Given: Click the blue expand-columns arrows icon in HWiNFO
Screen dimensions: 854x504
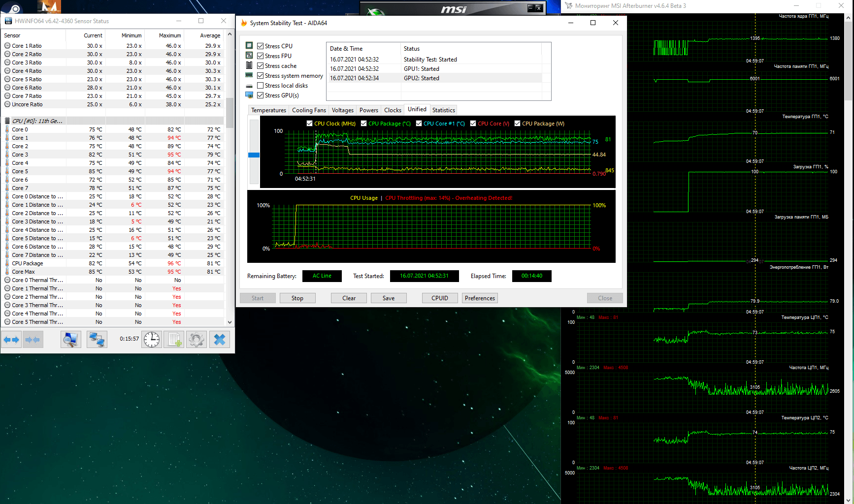Looking at the screenshot, I should click(x=11, y=340).
